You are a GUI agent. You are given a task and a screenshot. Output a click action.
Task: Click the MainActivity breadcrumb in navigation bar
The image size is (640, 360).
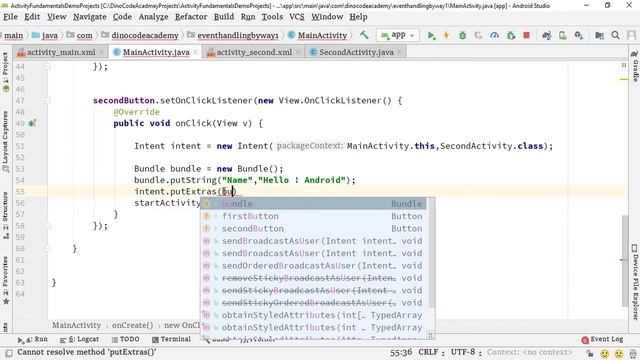[318, 35]
